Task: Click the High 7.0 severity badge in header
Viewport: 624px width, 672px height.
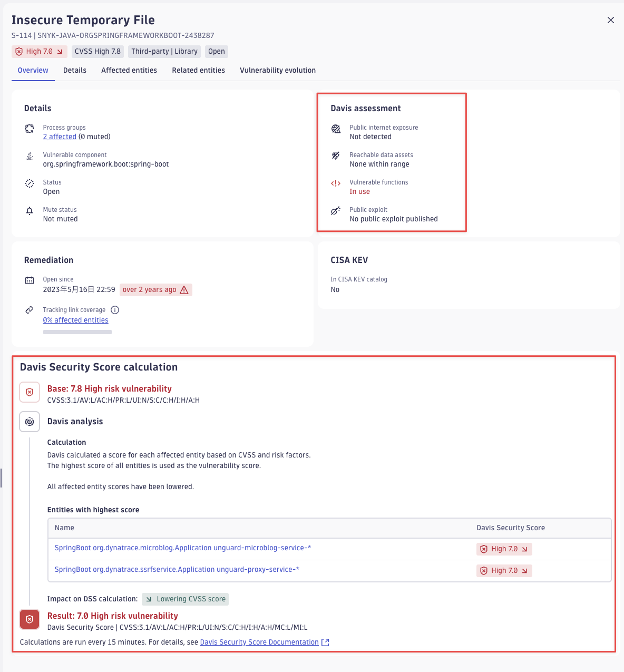Action: pos(39,51)
